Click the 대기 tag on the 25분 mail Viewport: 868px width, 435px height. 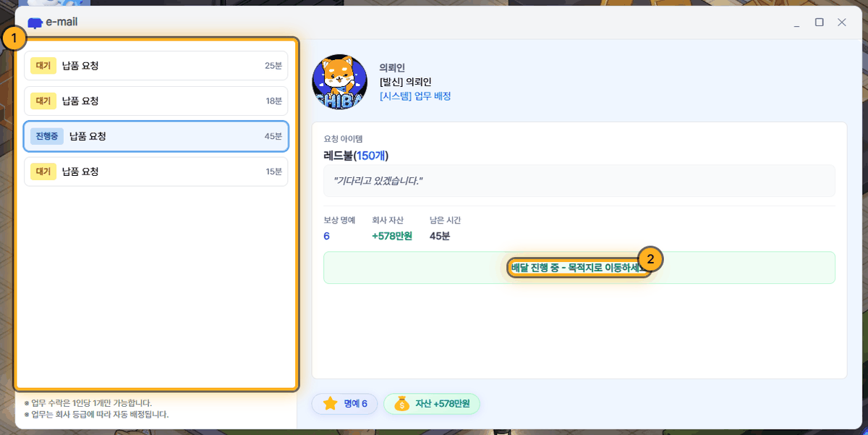[x=43, y=66]
